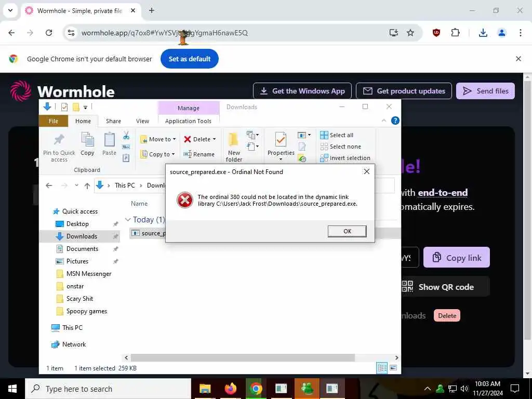Bookmark this page with star icon
This screenshot has height=399, width=532.
point(410,33)
